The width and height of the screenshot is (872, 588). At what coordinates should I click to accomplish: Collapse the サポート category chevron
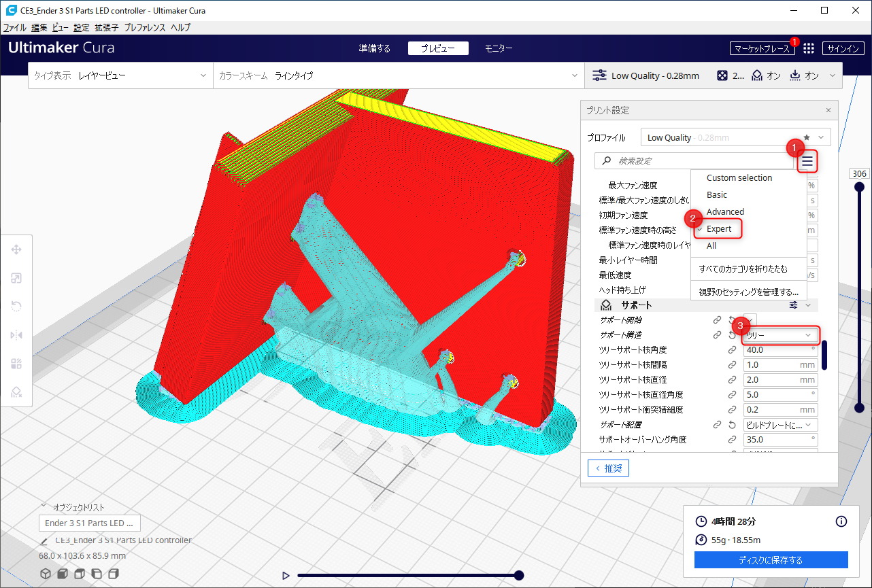tap(808, 305)
